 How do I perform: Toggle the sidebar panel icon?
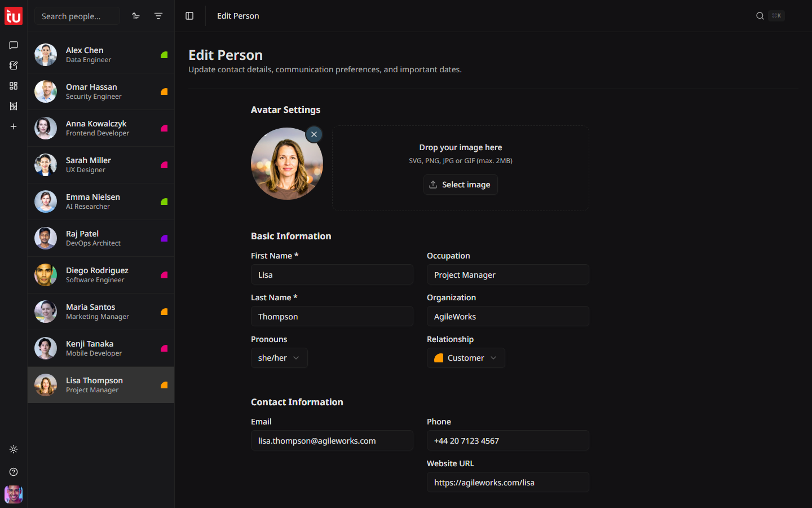click(189, 16)
